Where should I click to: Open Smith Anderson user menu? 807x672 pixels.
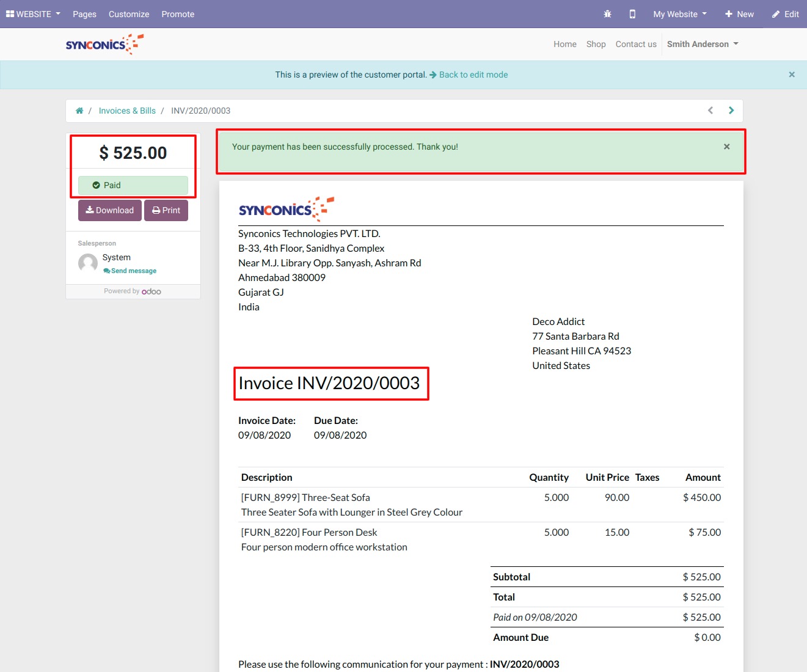pos(703,44)
